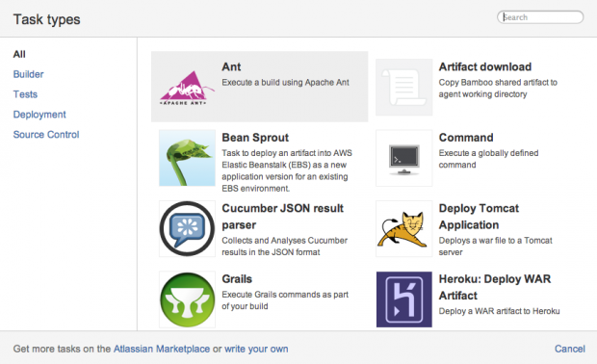This screenshot has width=597, height=364.
Task: Click the Artifact download scroll icon
Action: [404, 88]
